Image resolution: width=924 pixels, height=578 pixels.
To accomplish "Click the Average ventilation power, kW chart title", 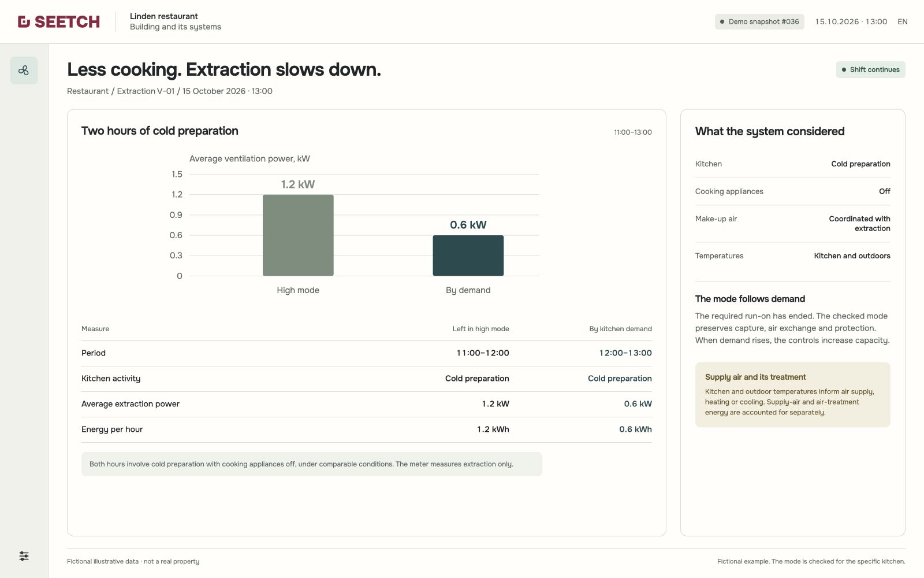I will 249,159.
